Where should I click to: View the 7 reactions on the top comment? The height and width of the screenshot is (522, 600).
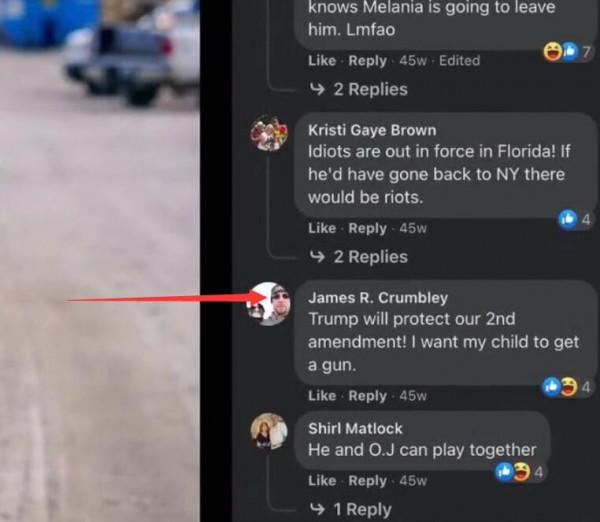(x=567, y=51)
